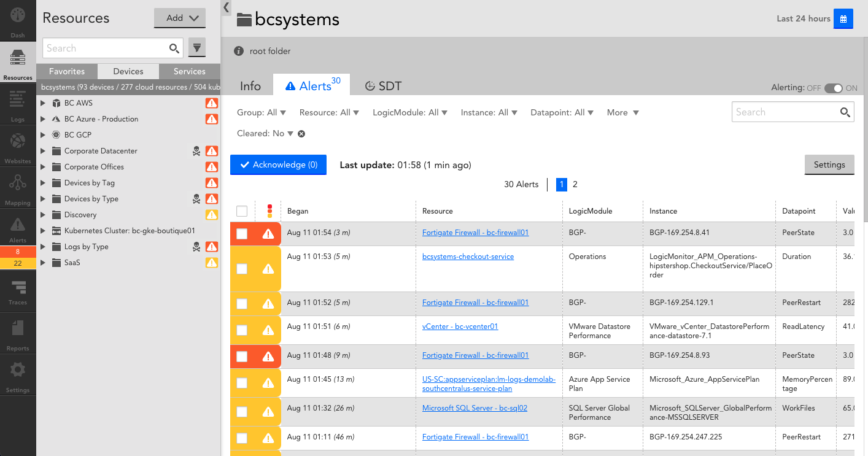The image size is (868, 456).
Task: Open the More filters dropdown
Action: click(x=623, y=113)
